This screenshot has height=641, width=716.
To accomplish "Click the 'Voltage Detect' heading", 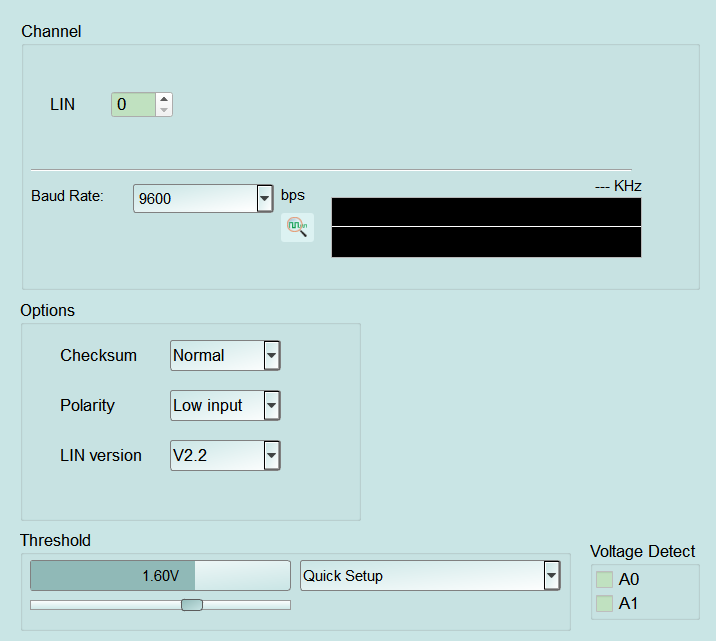I will [642, 552].
